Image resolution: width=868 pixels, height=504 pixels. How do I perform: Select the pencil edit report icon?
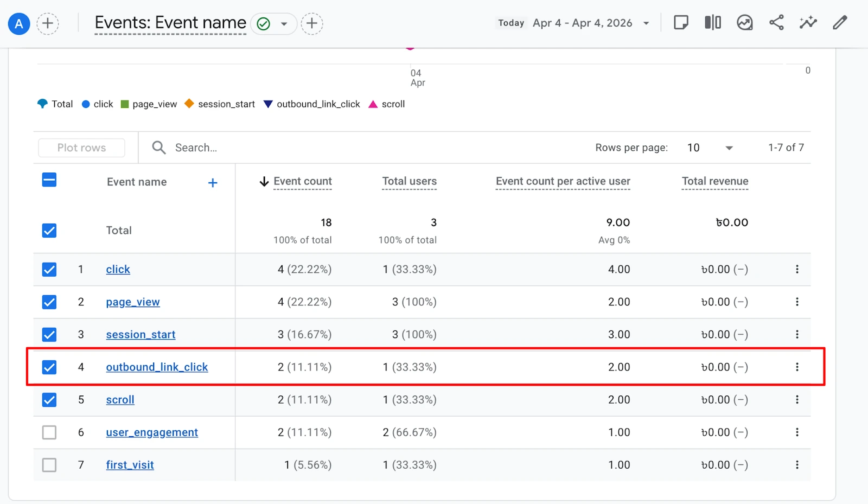pyautogui.click(x=839, y=23)
